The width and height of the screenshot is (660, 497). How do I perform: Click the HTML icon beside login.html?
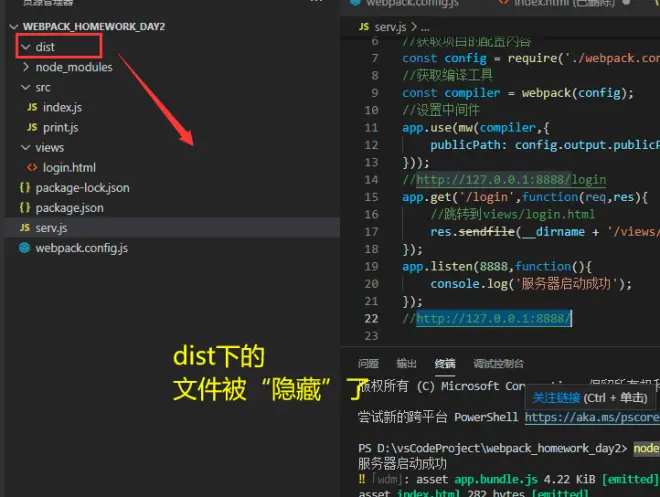32,167
